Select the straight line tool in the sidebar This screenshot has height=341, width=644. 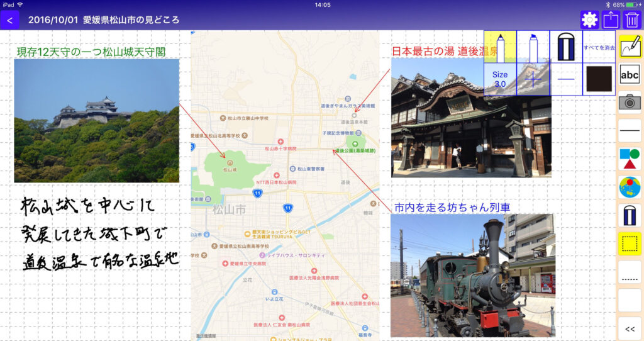(630, 131)
